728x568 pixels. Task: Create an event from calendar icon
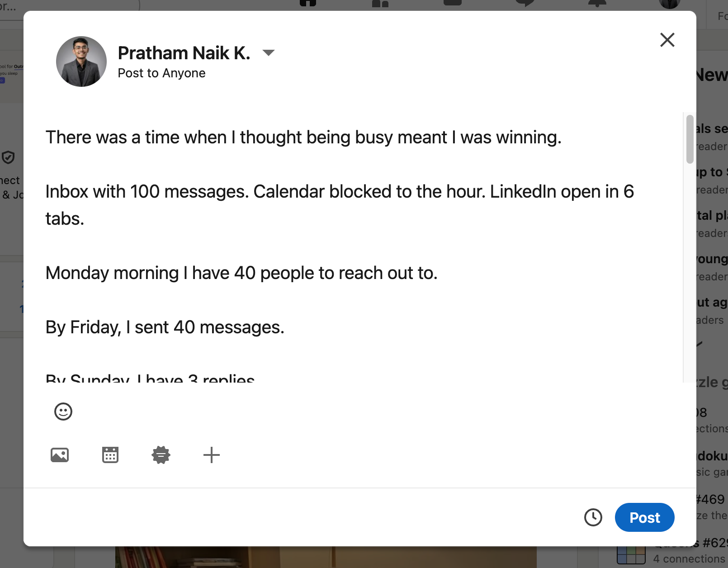110,454
